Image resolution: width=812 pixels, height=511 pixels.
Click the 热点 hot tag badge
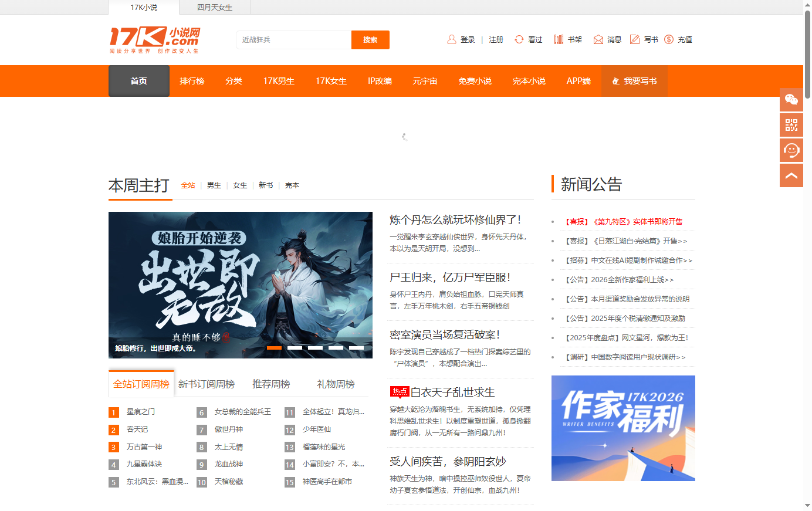400,391
